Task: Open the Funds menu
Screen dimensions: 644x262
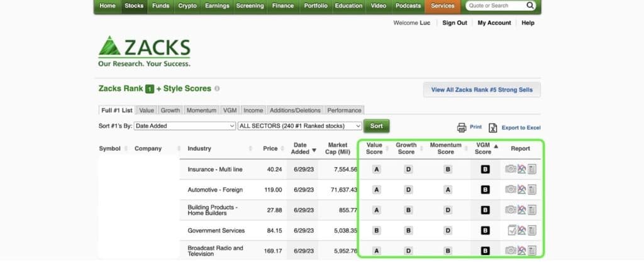Action: coord(160,6)
